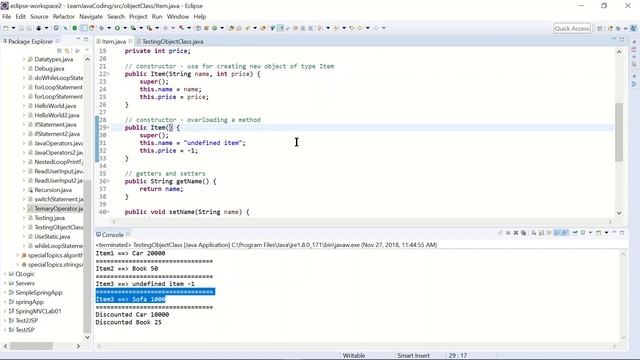
Task: Click the Collapse All icon in Package Explorer
Action: [60, 51]
